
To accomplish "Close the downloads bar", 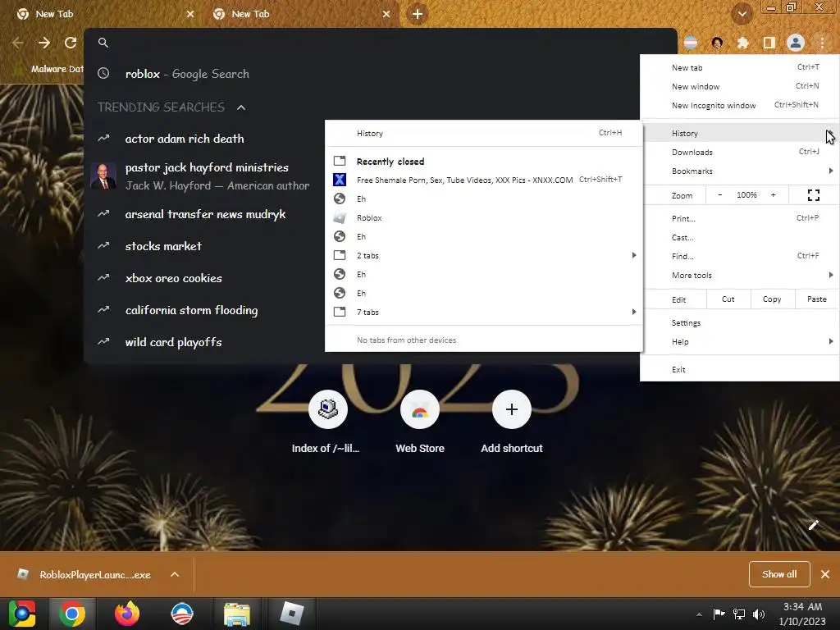I will click(825, 574).
